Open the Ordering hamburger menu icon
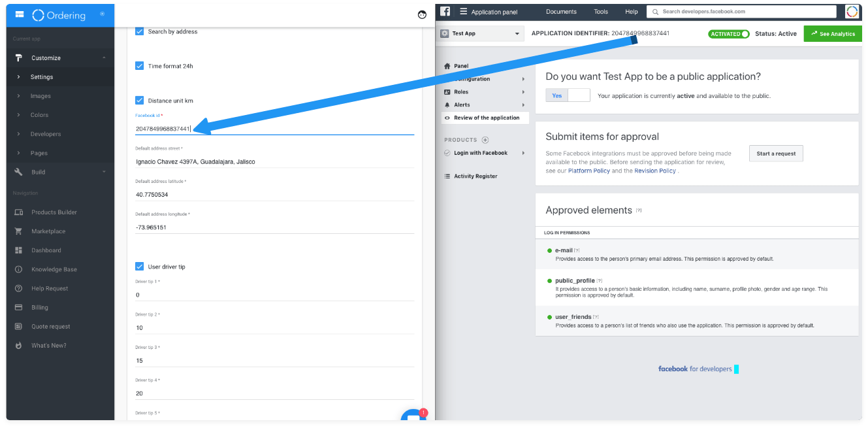 click(19, 14)
